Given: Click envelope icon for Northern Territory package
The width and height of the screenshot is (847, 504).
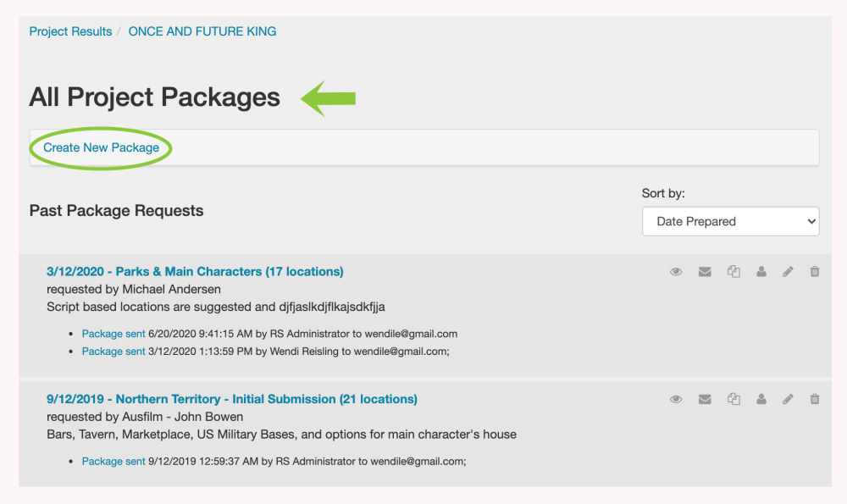Looking at the screenshot, I should click(705, 399).
